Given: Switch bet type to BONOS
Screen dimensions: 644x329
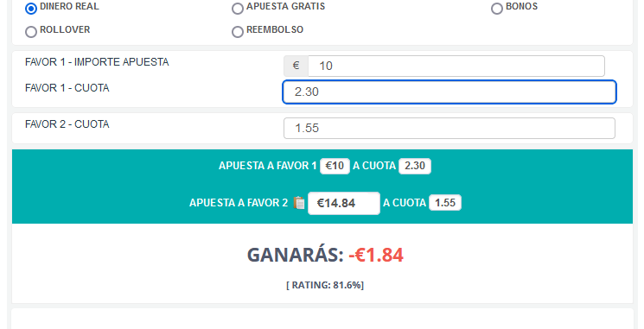Looking at the screenshot, I should [x=497, y=9].
